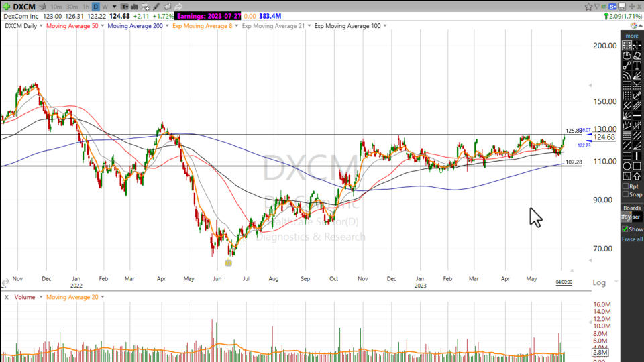Switch chart to 10m timeframe

56,7
